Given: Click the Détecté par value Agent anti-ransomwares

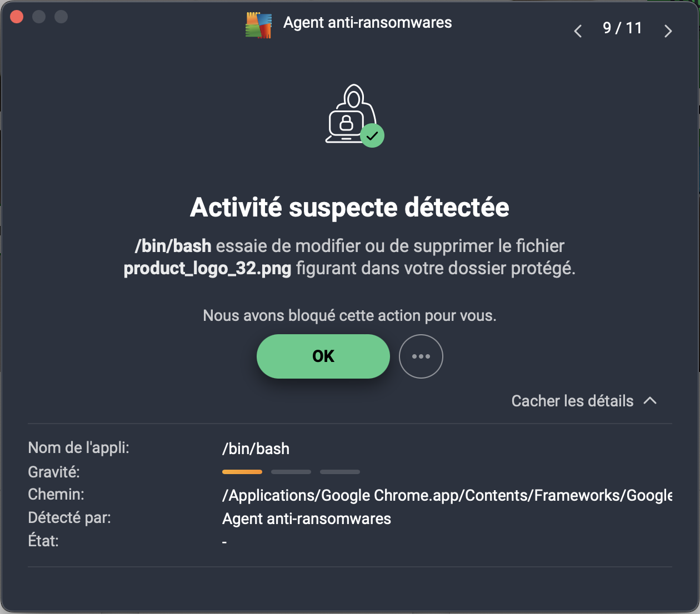Looking at the screenshot, I should [x=307, y=519].
